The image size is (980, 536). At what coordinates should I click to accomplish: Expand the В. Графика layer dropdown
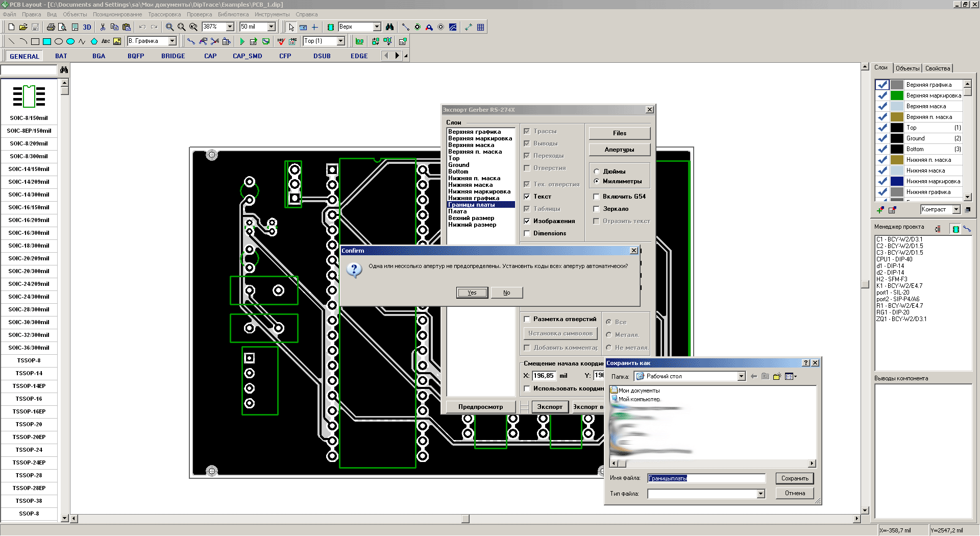(x=172, y=41)
